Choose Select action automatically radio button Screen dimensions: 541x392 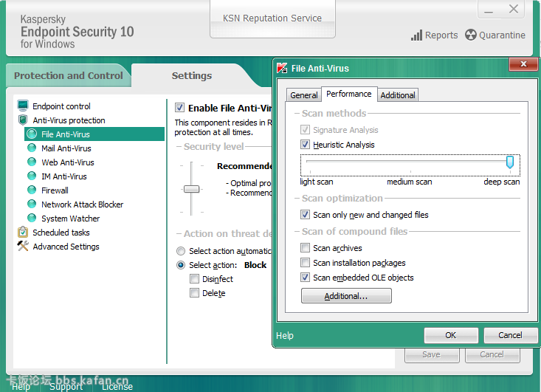point(181,251)
